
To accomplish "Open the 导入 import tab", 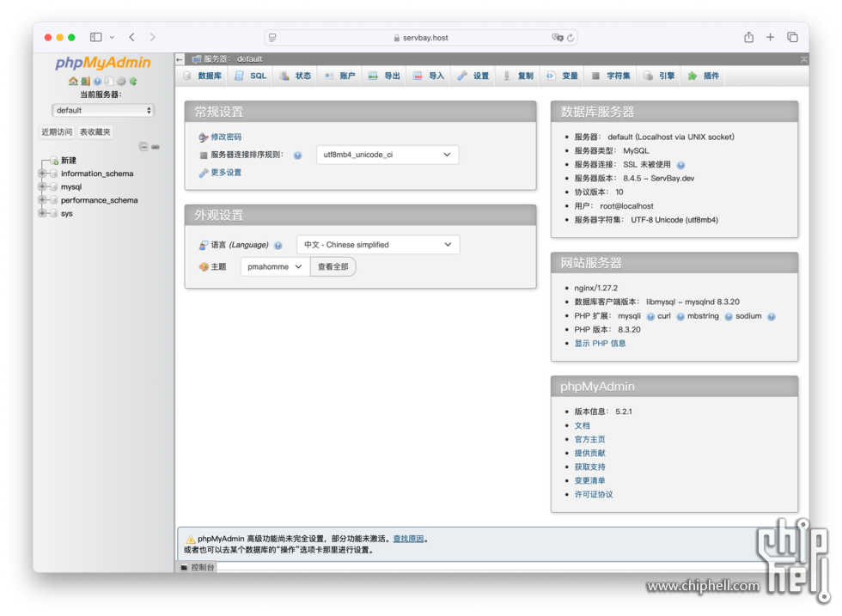I will click(x=429, y=76).
